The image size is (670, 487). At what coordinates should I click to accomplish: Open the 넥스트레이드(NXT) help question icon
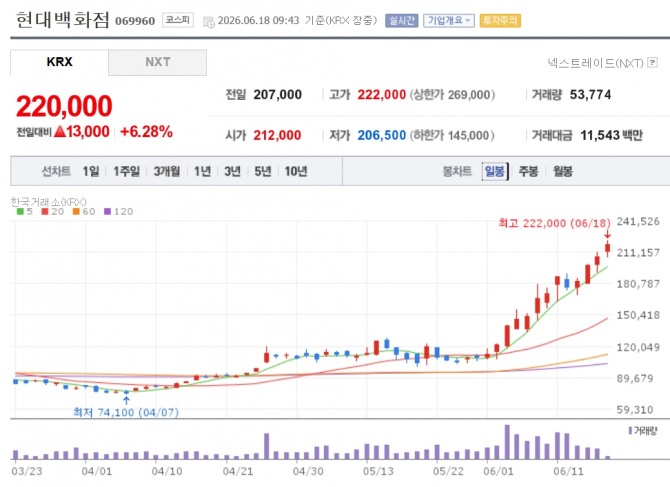click(652, 63)
